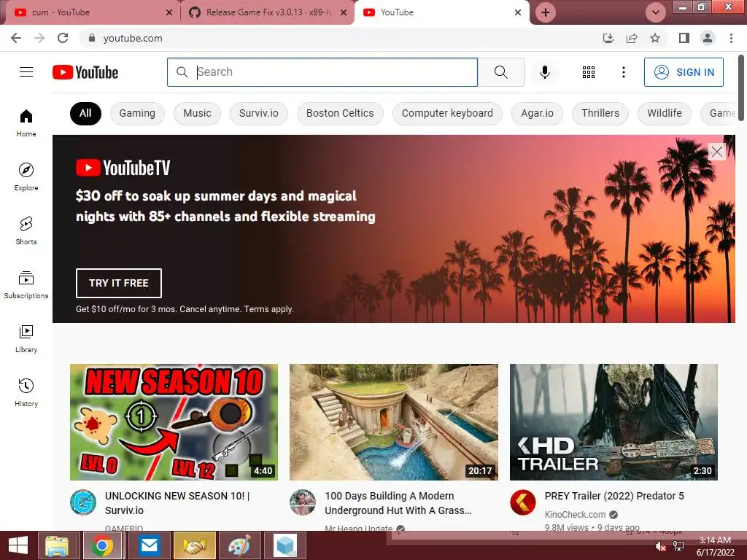Close the active YouTube tab
Viewport: 747px width, 560px height.
(518, 12)
